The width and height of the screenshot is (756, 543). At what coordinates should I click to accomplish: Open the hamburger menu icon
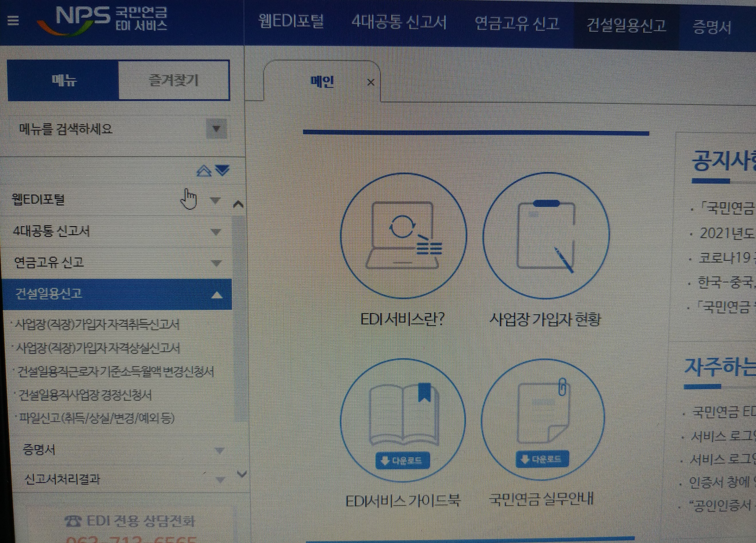coord(13,21)
